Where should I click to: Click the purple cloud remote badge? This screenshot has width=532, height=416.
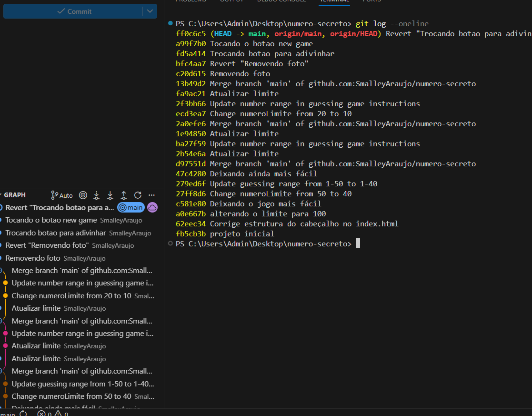[x=152, y=207]
